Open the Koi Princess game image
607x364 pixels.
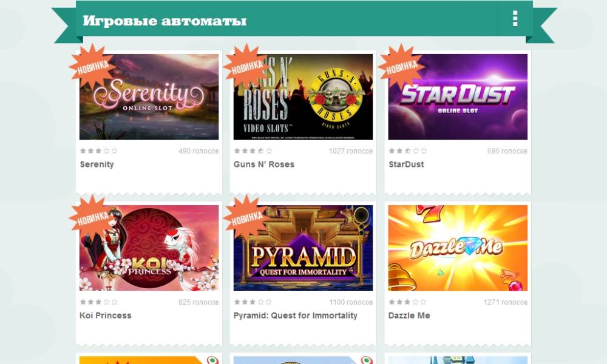tap(149, 248)
